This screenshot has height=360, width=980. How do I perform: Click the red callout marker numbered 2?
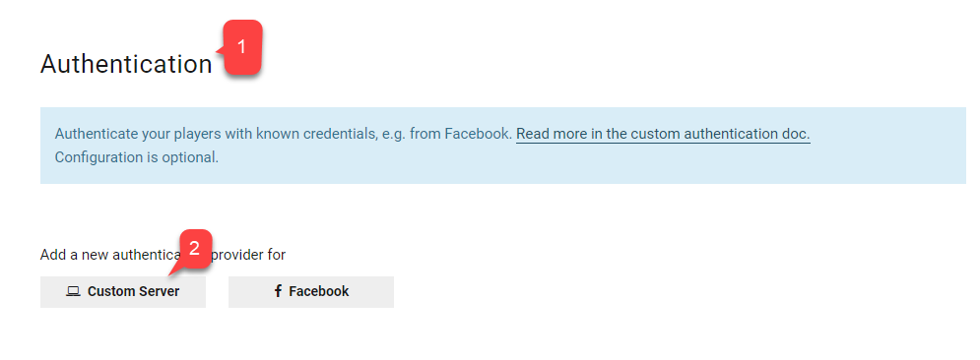click(194, 248)
